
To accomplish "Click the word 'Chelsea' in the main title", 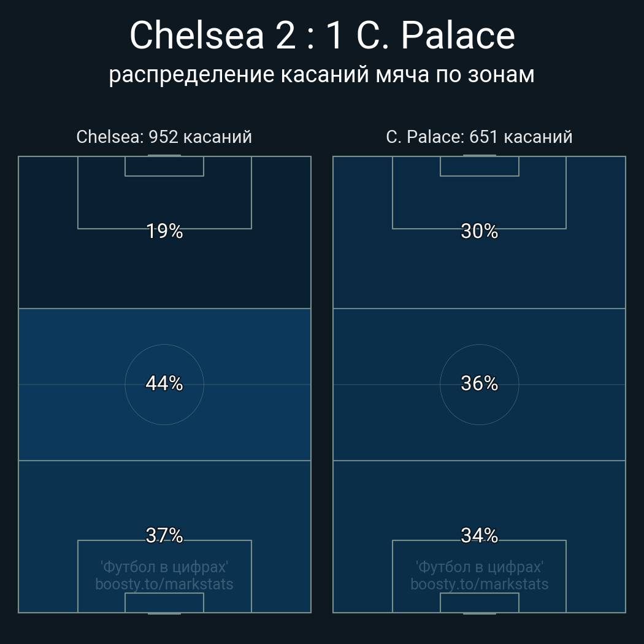I will click(197, 36).
